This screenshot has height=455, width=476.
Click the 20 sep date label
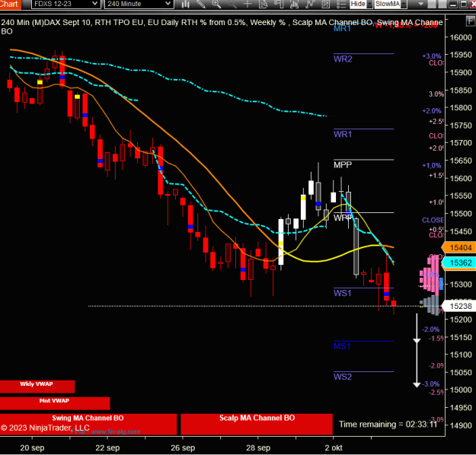(x=32, y=447)
